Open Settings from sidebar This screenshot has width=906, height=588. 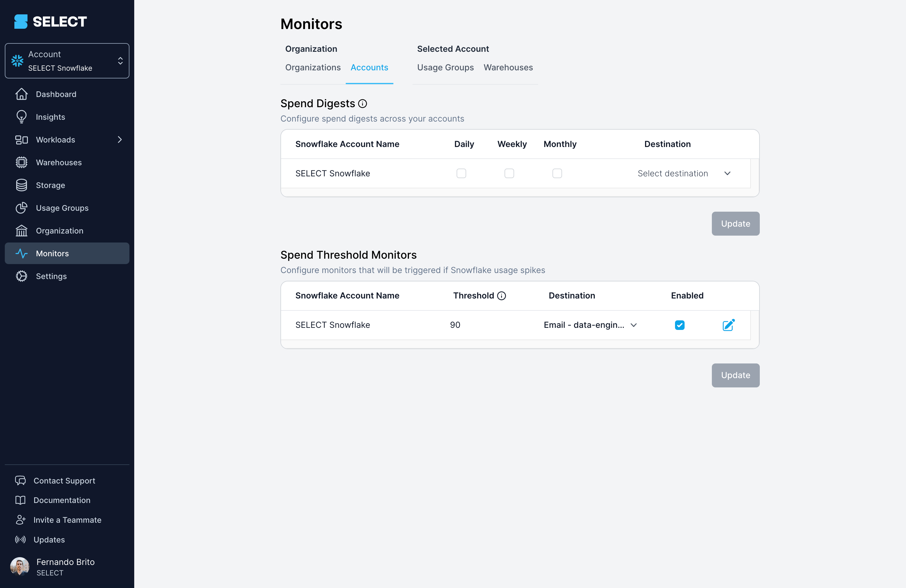click(x=67, y=276)
